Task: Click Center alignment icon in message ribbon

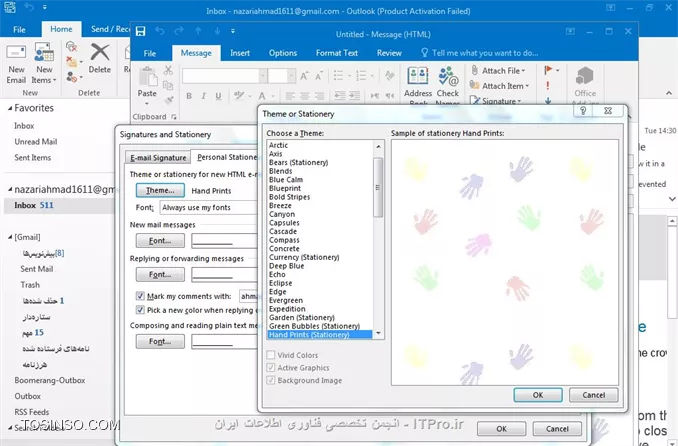Action: pos(305,96)
